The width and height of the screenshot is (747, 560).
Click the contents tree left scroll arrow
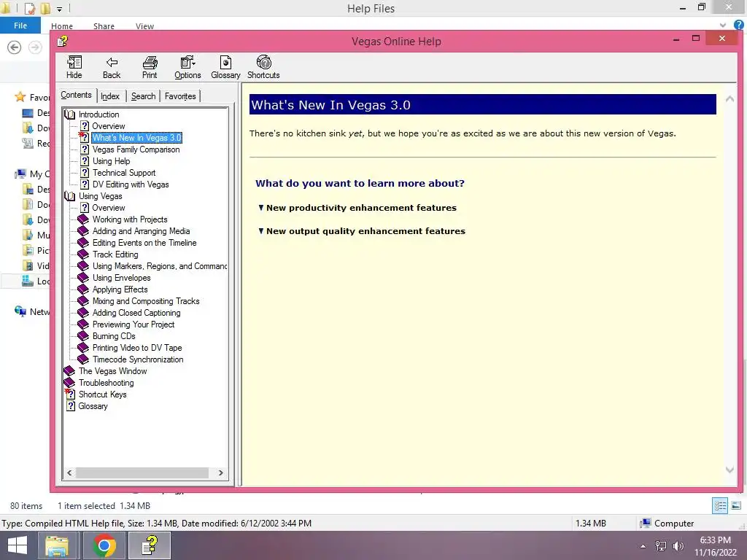pyautogui.click(x=69, y=472)
